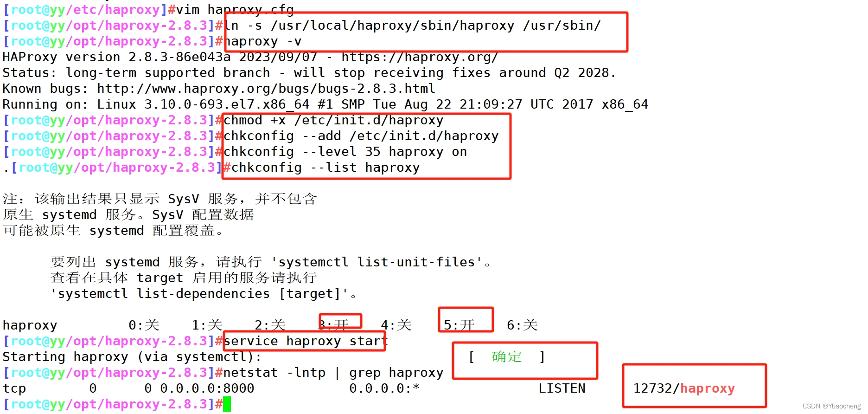Click the runlevel '4:关' value
Viewport: 868px width, 414px height.
coord(396,325)
